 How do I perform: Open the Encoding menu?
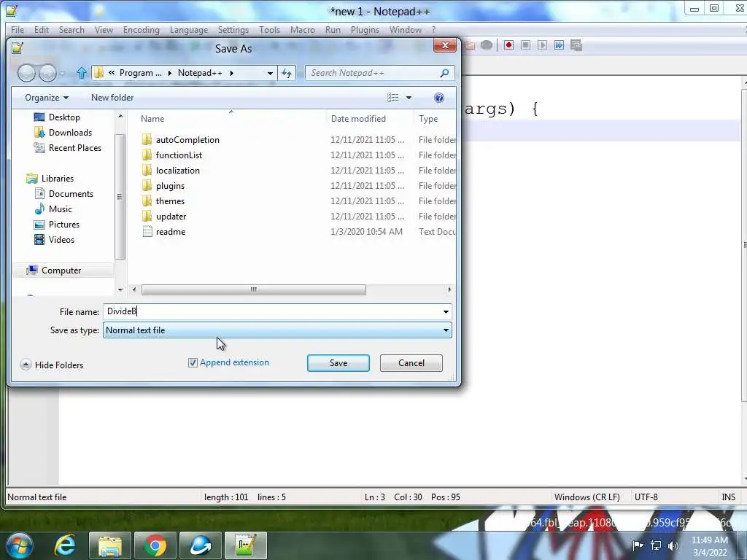point(142,29)
